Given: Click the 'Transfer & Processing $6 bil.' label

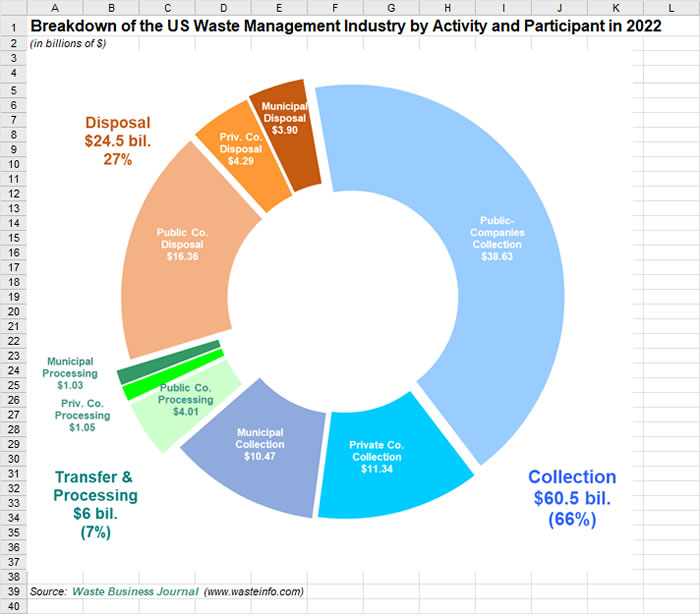Looking at the screenshot, I should [95, 505].
